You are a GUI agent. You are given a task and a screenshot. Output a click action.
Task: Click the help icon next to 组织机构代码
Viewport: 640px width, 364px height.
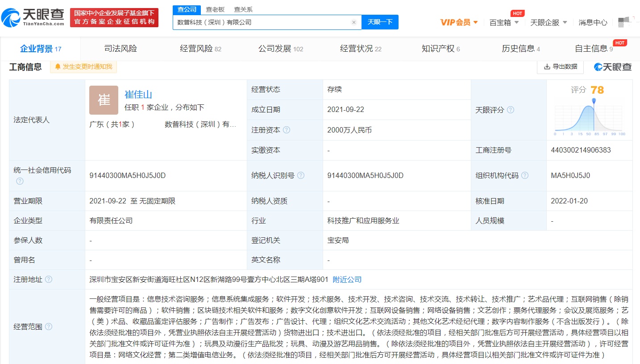[x=525, y=175]
